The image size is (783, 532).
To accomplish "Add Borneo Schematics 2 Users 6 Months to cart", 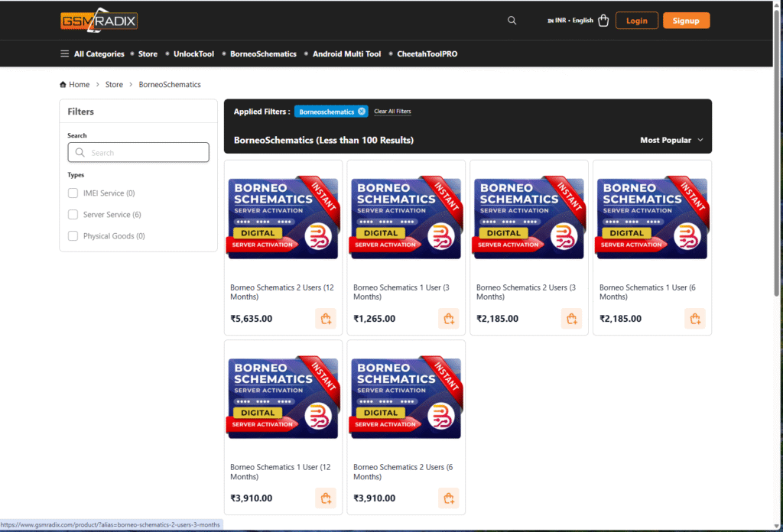I will coord(449,498).
